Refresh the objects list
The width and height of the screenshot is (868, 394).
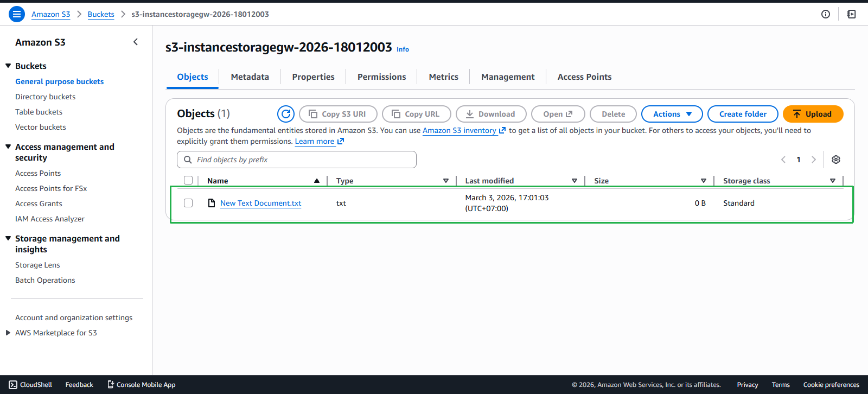tap(286, 114)
